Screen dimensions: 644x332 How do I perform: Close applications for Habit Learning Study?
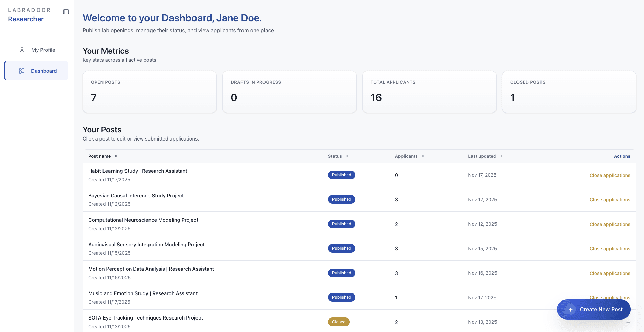[x=610, y=175]
